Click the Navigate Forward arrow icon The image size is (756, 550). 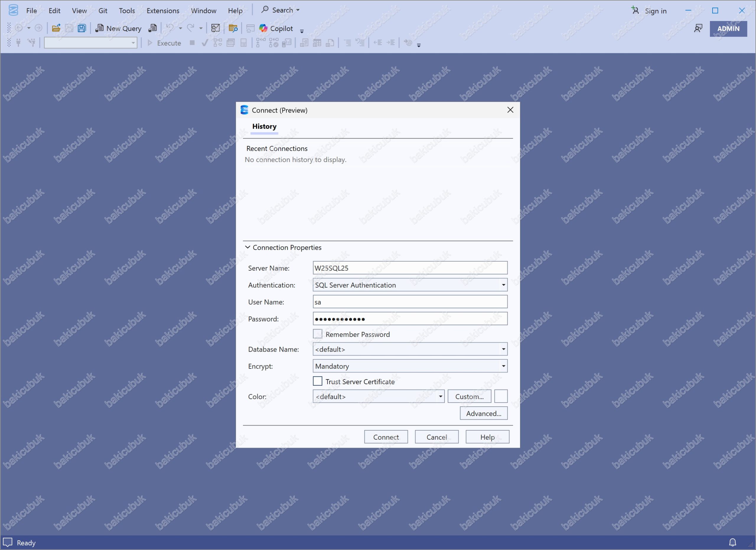click(x=39, y=28)
